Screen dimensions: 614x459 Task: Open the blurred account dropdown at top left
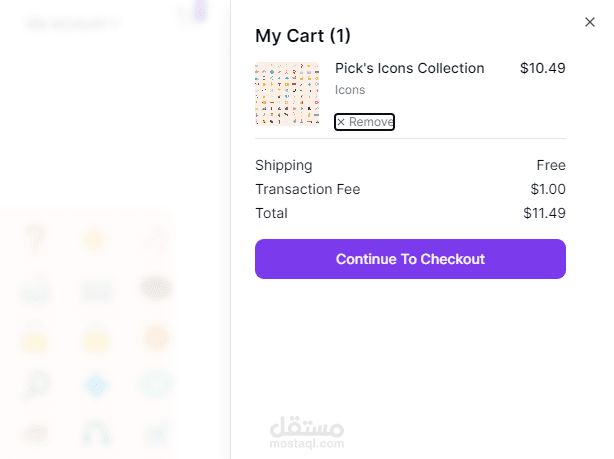70,22
